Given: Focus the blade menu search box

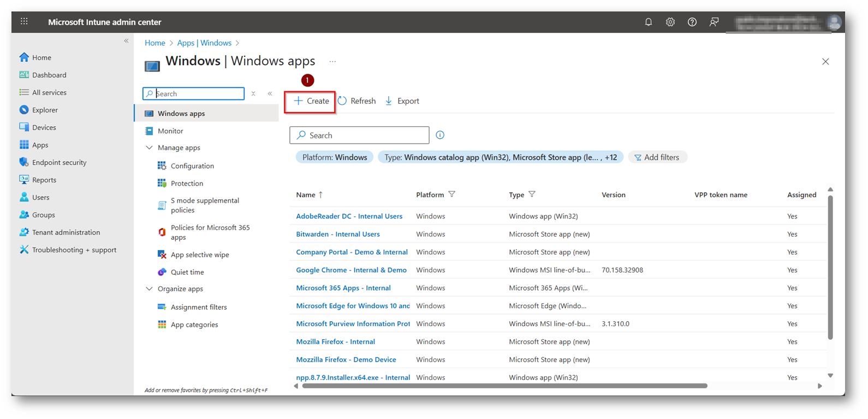Looking at the screenshot, I should pos(193,93).
